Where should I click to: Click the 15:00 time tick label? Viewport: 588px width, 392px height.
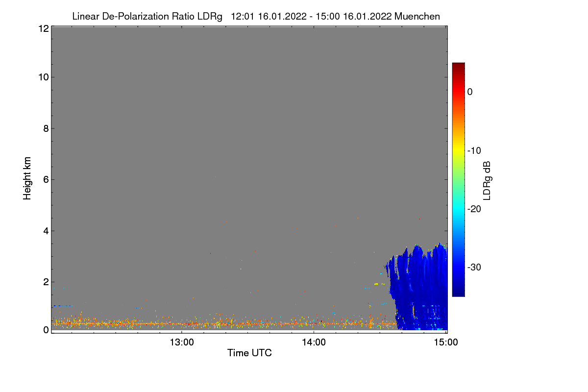point(446,343)
